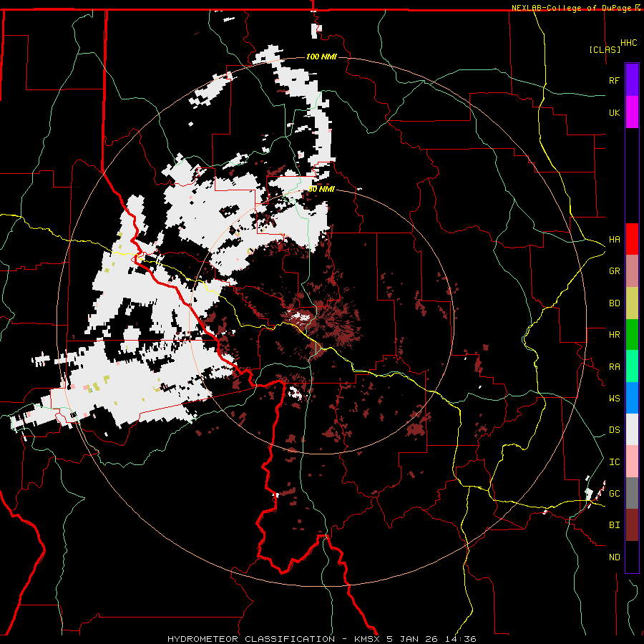Click the GR legend label
The height and width of the screenshot is (644, 644).
614,271
